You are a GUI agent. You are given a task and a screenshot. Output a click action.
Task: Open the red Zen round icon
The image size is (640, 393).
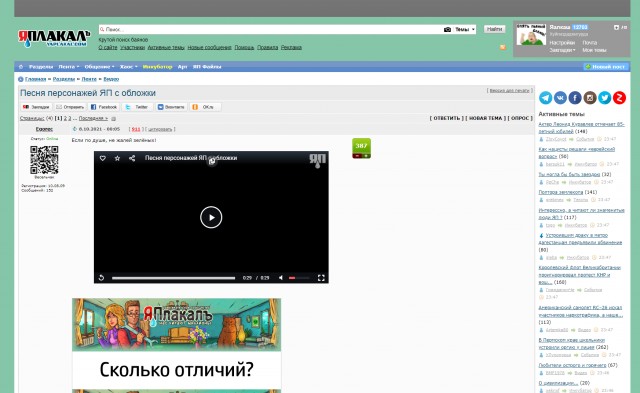point(619,98)
